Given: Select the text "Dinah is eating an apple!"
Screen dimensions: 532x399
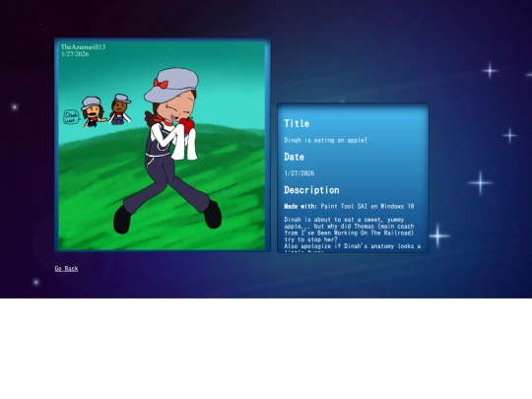Looking at the screenshot, I should [326, 140].
